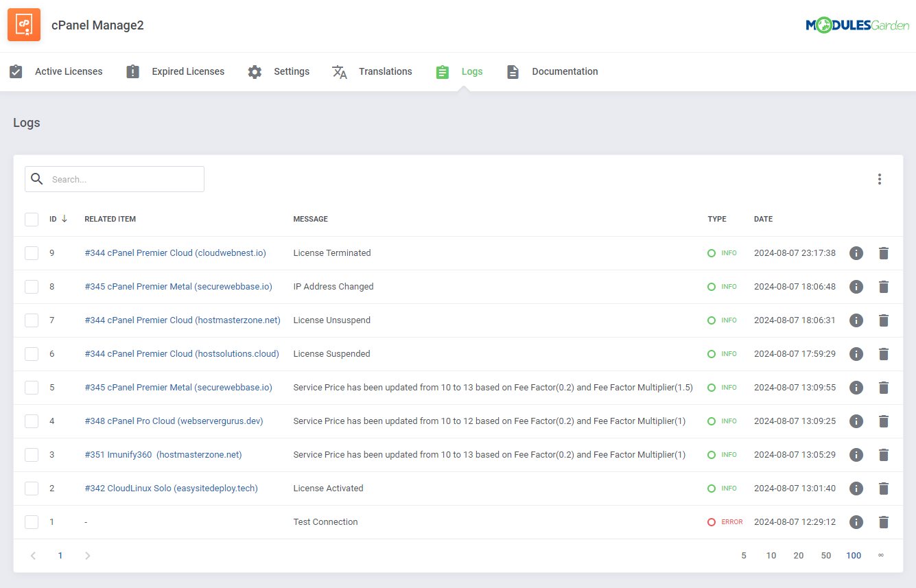Click the ModulesGarden logo
Viewport: 916px width, 588px height.
point(858,25)
